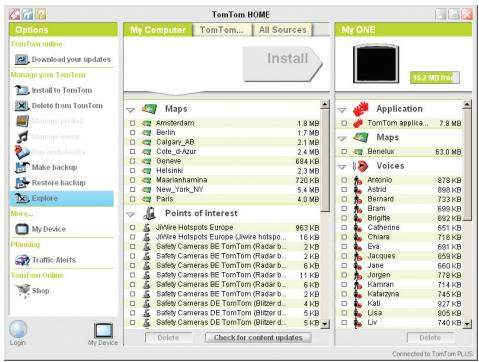Click the TomTom application hand icon
The image size is (479, 362).
coord(358,123)
